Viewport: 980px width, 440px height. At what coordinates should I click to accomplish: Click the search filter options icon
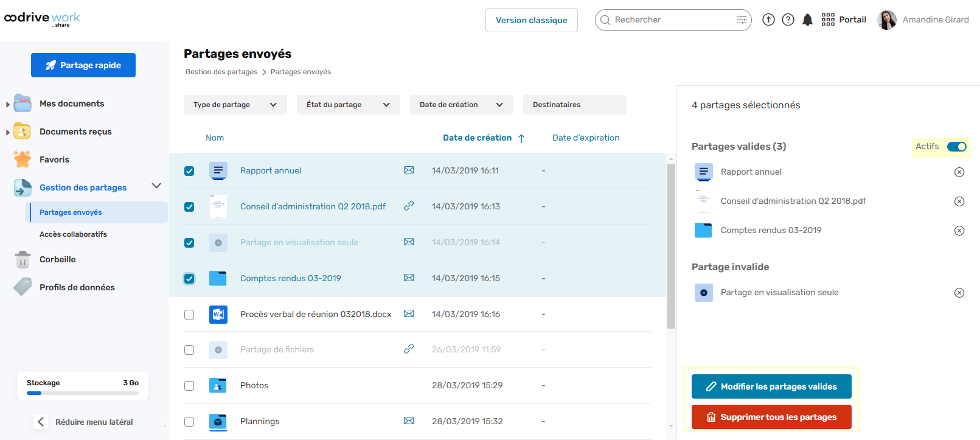point(742,20)
